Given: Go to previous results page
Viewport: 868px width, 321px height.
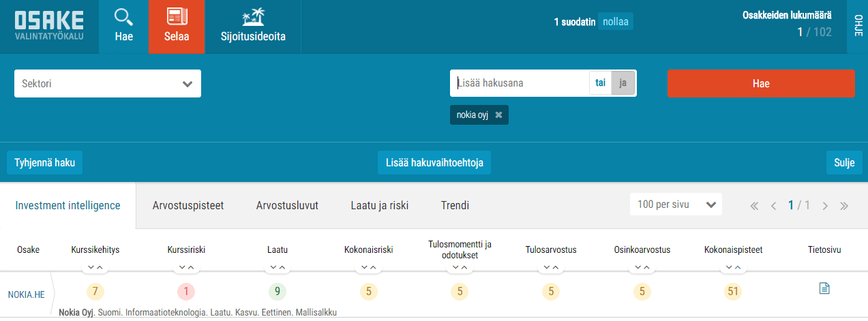Looking at the screenshot, I should click(773, 205).
